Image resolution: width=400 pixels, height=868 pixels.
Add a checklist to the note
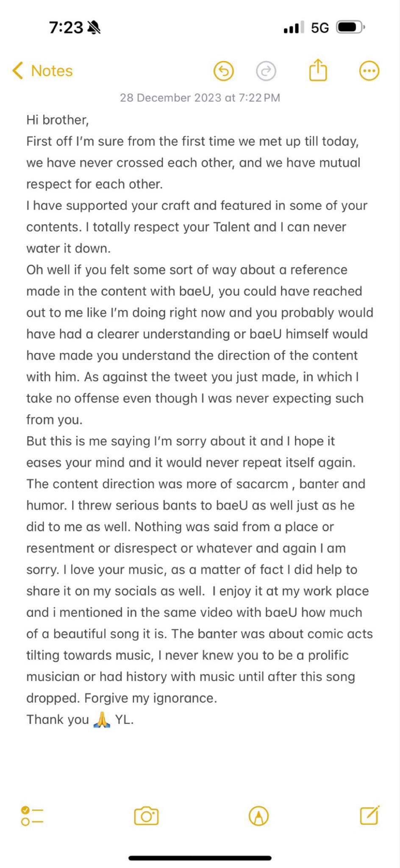[x=32, y=816]
